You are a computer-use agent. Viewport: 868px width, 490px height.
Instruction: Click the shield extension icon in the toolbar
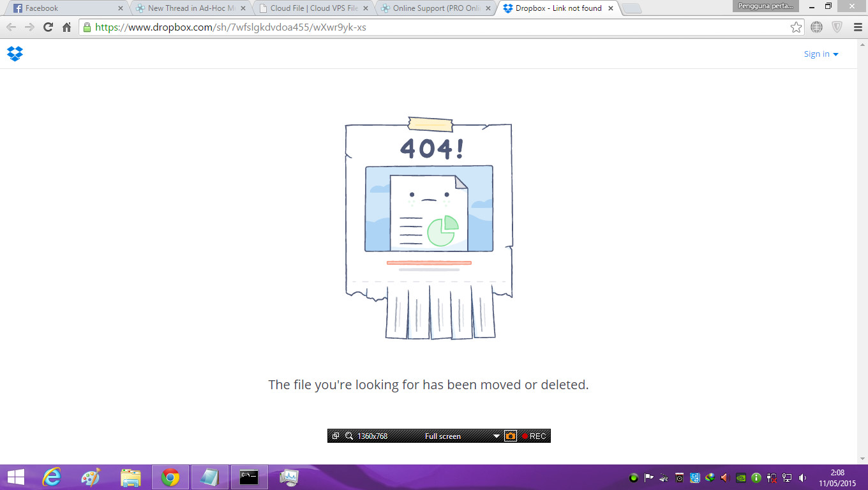[837, 27]
